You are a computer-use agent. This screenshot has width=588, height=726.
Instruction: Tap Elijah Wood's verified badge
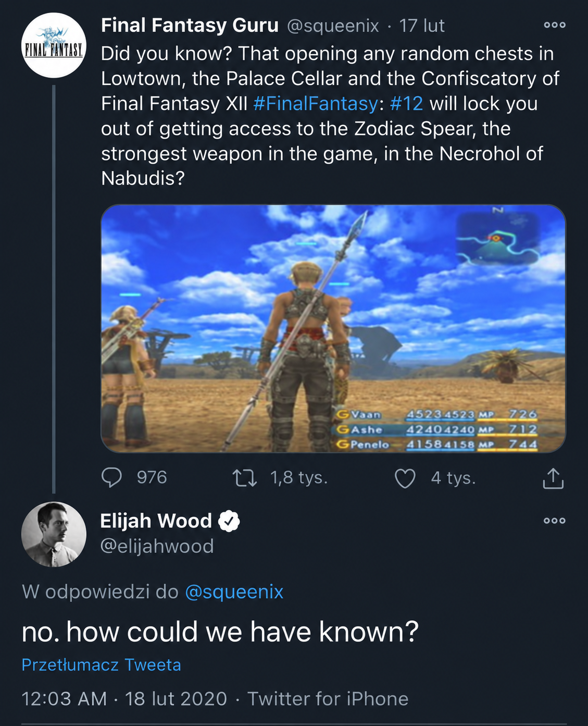[229, 521]
